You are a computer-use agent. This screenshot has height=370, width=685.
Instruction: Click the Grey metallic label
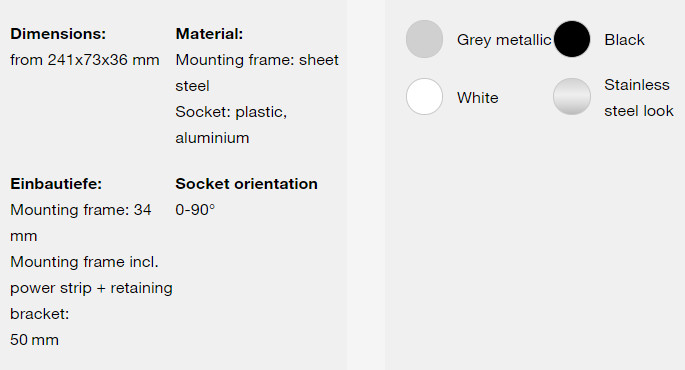[x=504, y=40]
